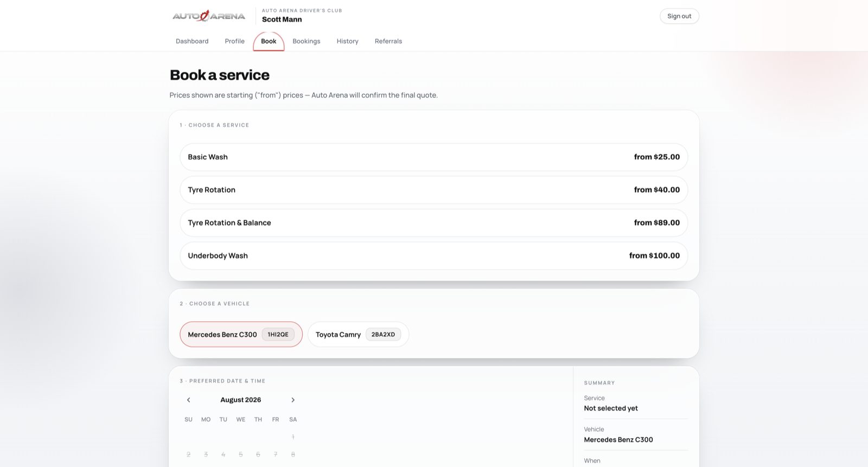This screenshot has height=467, width=868.
Task: Click summary vehicle 'Mercedes Benz C300'
Action: click(x=618, y=440)
